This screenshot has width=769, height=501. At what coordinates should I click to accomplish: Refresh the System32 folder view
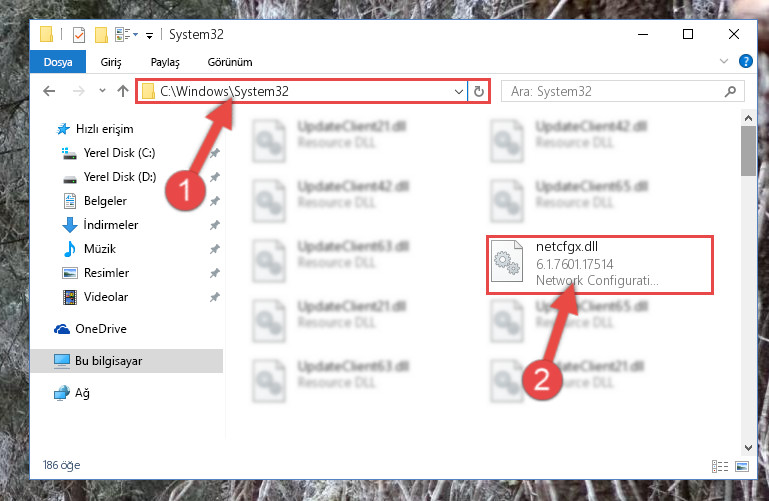(x=479, y=91)
